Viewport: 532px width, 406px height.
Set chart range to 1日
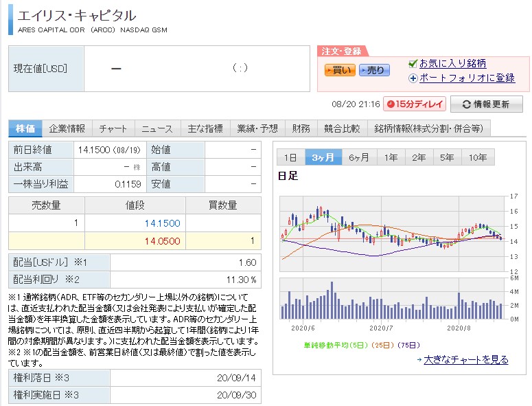(290, 157)
